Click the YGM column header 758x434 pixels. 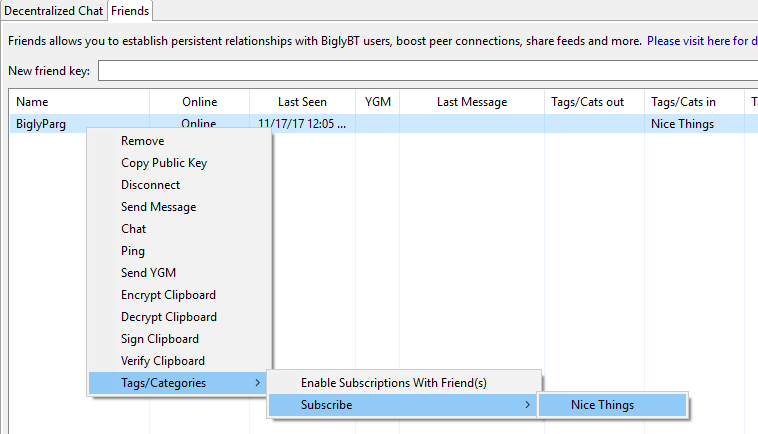[378, 102]
